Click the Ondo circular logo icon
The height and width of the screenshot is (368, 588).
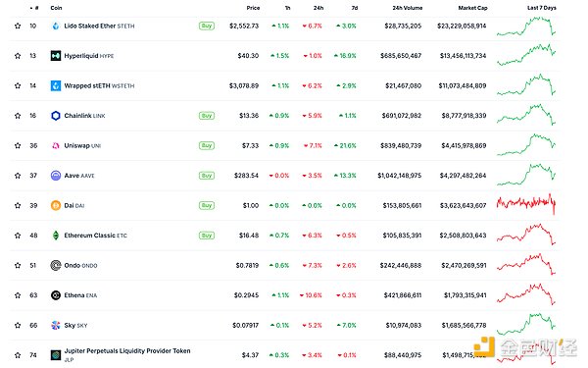[x=56, y=266]
